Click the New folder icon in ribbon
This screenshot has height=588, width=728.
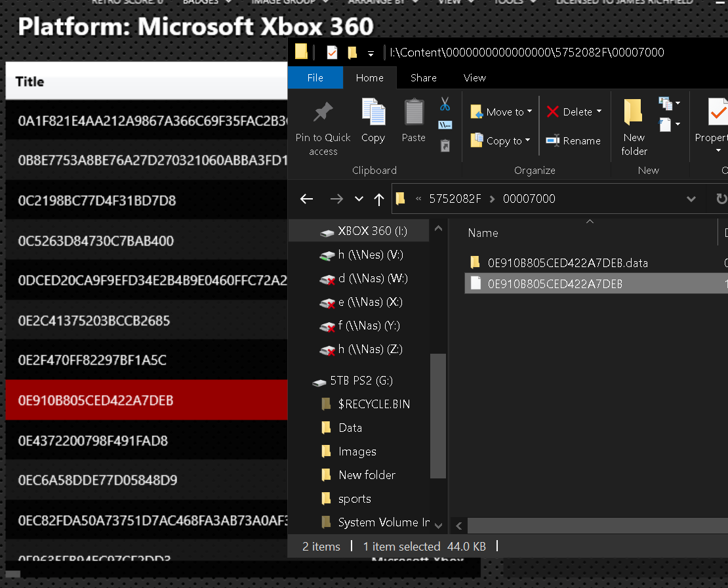634,112
